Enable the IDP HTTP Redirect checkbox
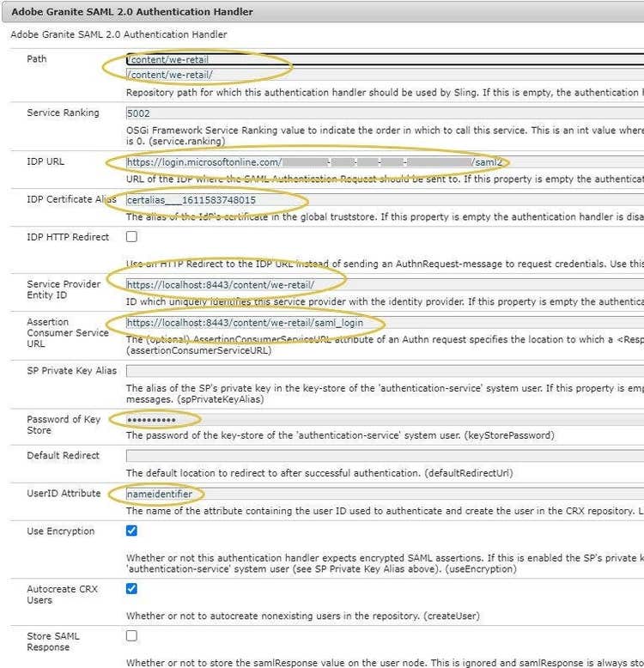Screen dimensions: 644x668 131,236
